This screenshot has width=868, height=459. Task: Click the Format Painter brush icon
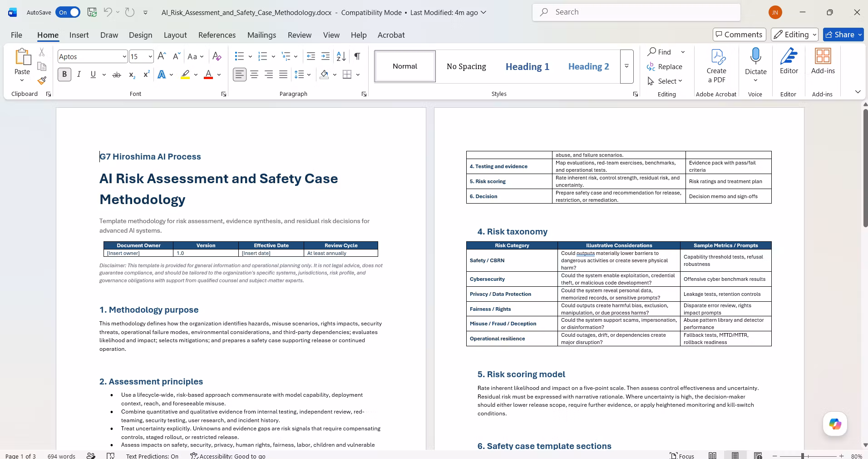click(42, 80)
